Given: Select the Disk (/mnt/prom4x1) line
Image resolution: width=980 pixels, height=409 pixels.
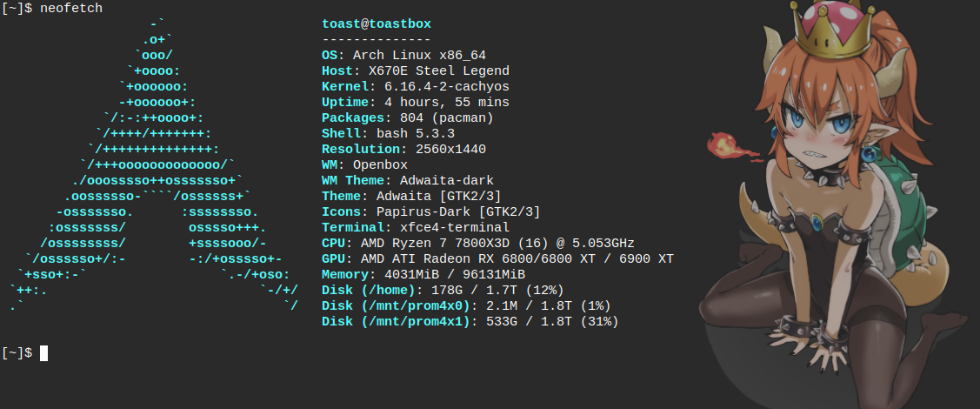Looking at the screenshot, I should pyautogui.click(x=470, y=321).
